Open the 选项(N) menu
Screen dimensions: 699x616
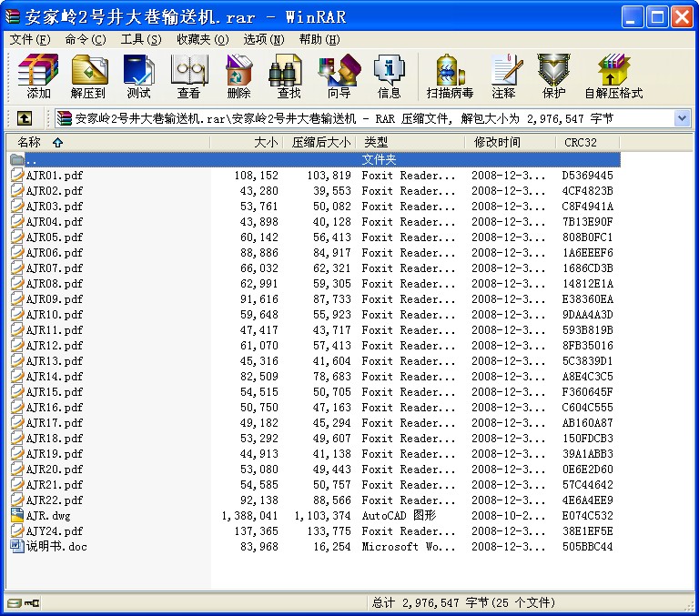coord(264,40)
